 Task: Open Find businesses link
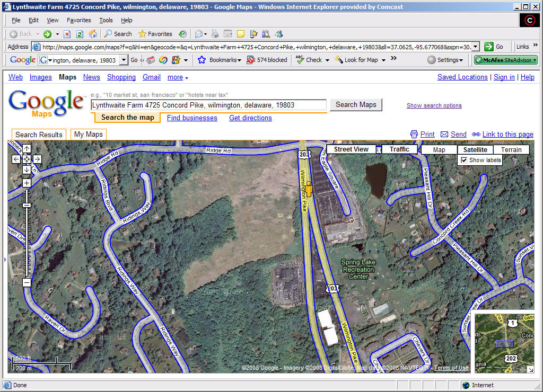192,118
